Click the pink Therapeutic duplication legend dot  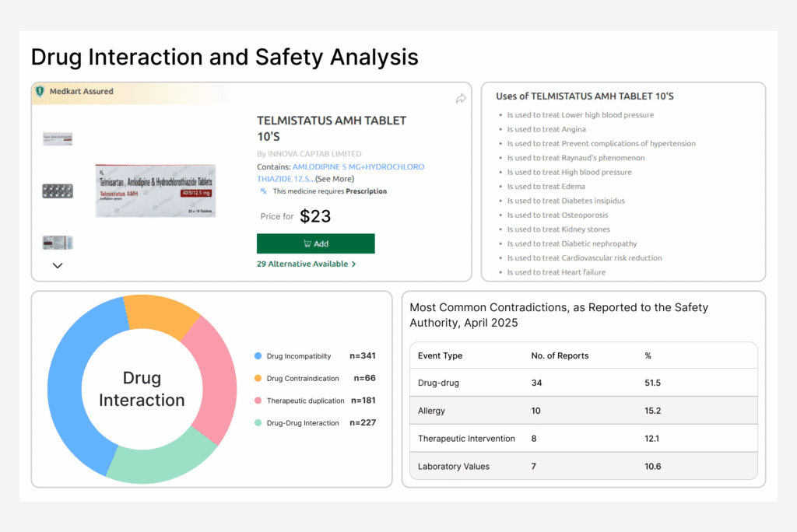258,401
